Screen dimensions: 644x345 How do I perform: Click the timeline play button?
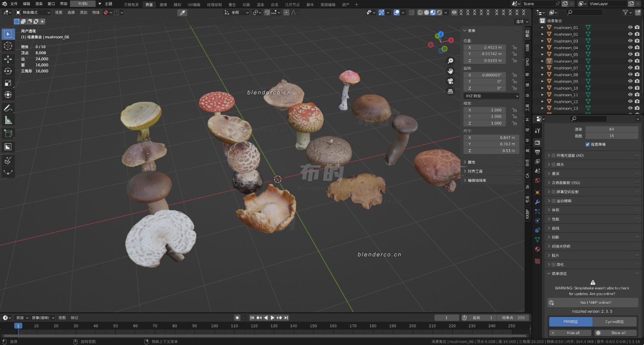pyautogui.click(x=273, y=317)
